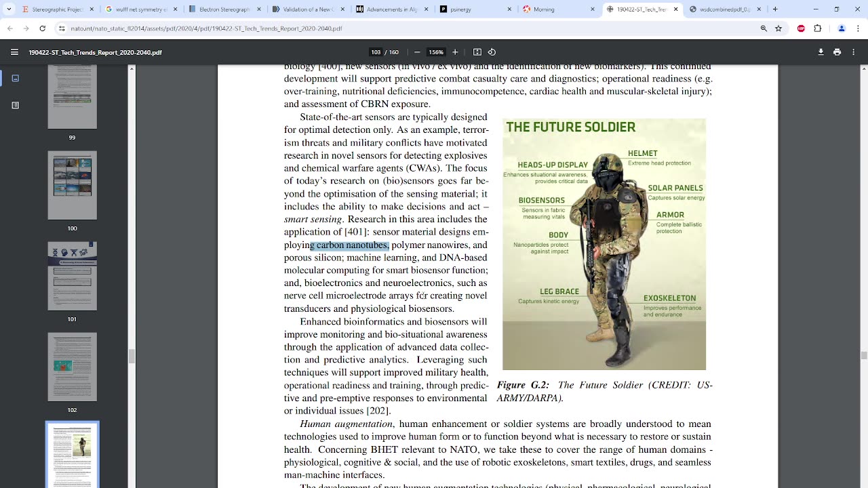Open page 101 thumbnail

pos(72,276)
